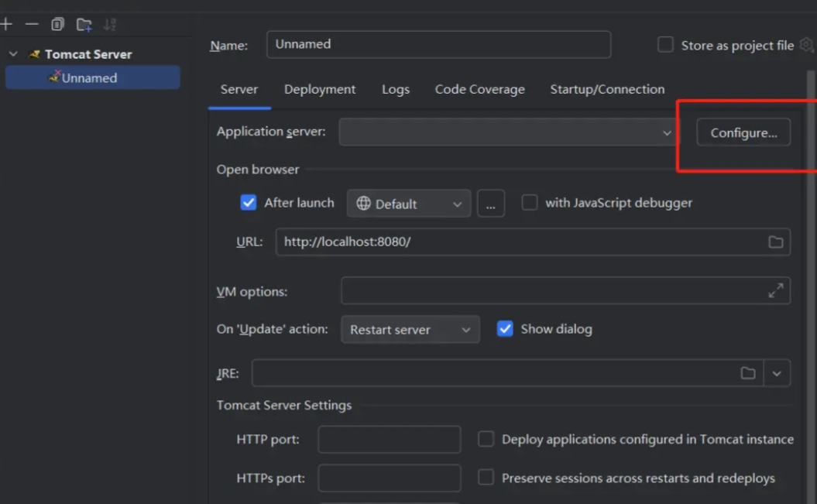817x504 pixels.
Task: Remove the selected configuration with the minus icon
Action: click(x=32, y=24)
